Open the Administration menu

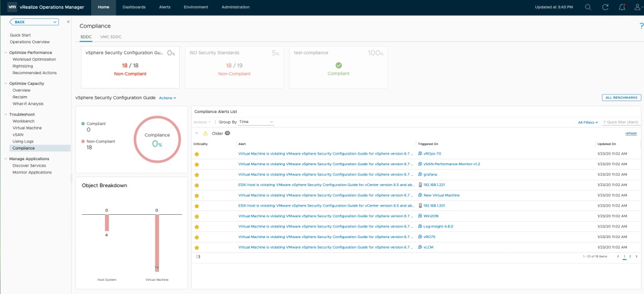[235, 7]
